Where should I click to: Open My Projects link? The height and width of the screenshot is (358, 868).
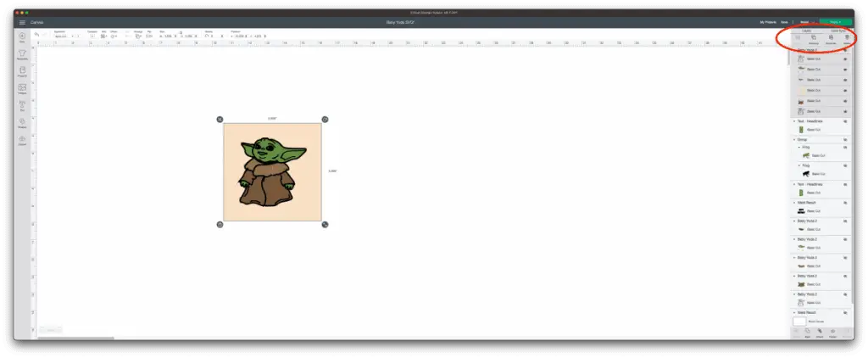point(767,22)
